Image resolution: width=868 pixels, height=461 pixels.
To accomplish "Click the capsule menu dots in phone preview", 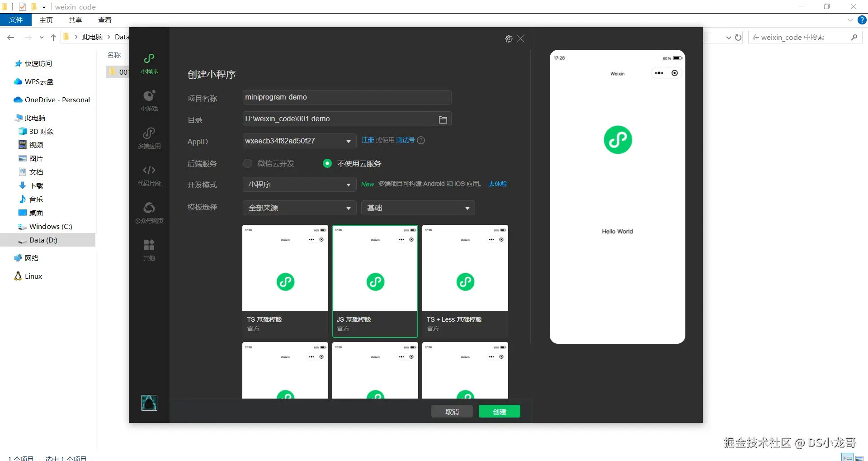I will tap(659, 73).
